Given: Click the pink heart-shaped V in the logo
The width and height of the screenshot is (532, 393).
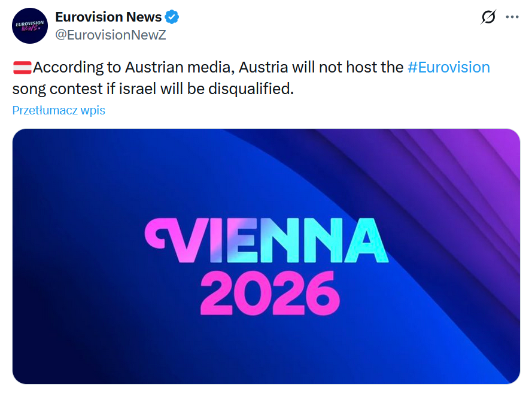Looking at the screenshot, I should click(x=165, y=240).
